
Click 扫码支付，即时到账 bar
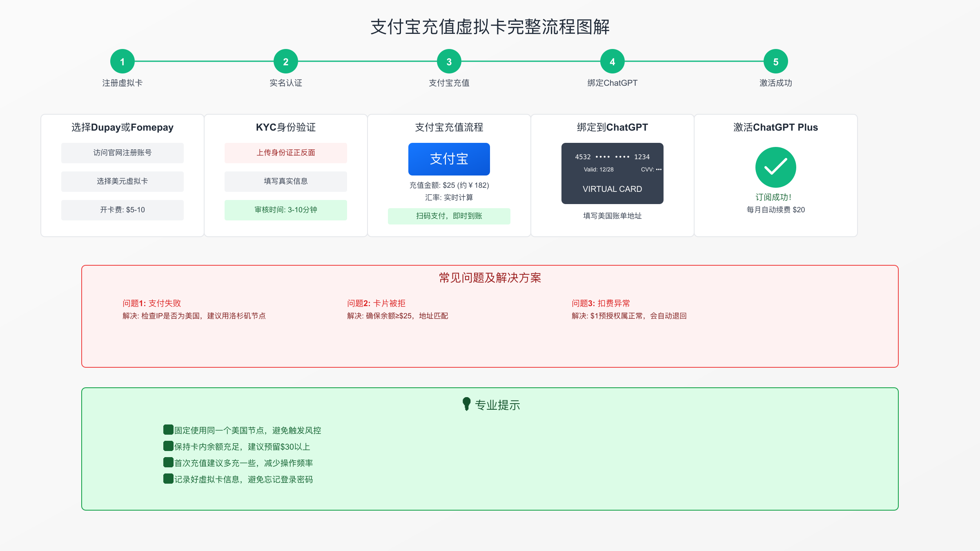[449, 216]
